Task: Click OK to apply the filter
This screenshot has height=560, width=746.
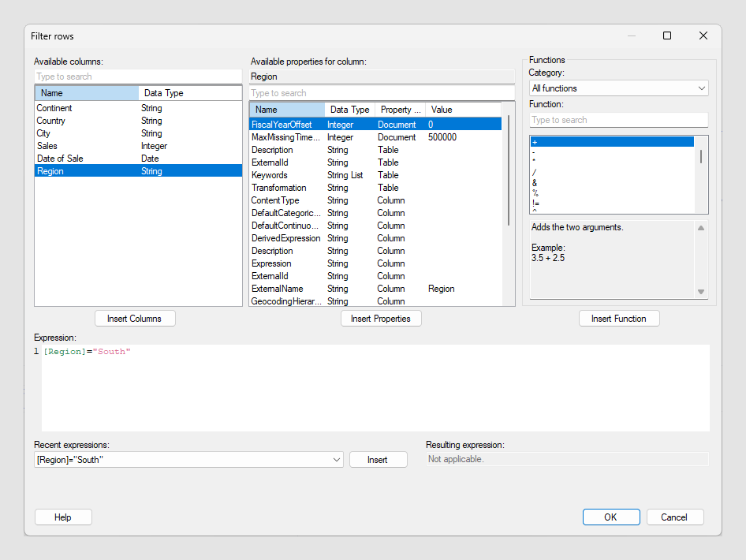Action: tap(610, 517)
